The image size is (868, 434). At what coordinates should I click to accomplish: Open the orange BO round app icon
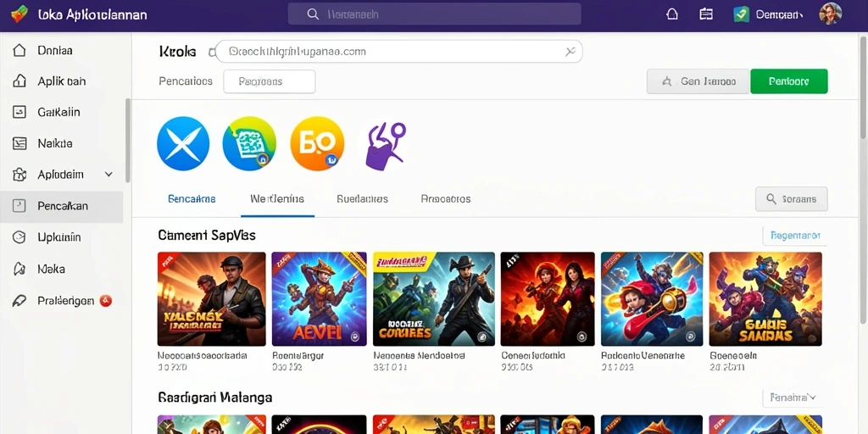click(317, 143)
